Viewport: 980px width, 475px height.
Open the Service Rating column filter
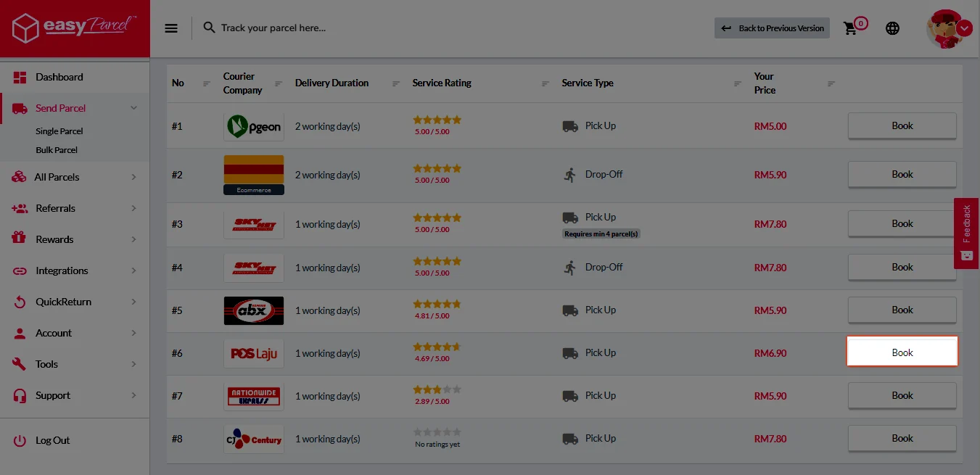point(545,83)
